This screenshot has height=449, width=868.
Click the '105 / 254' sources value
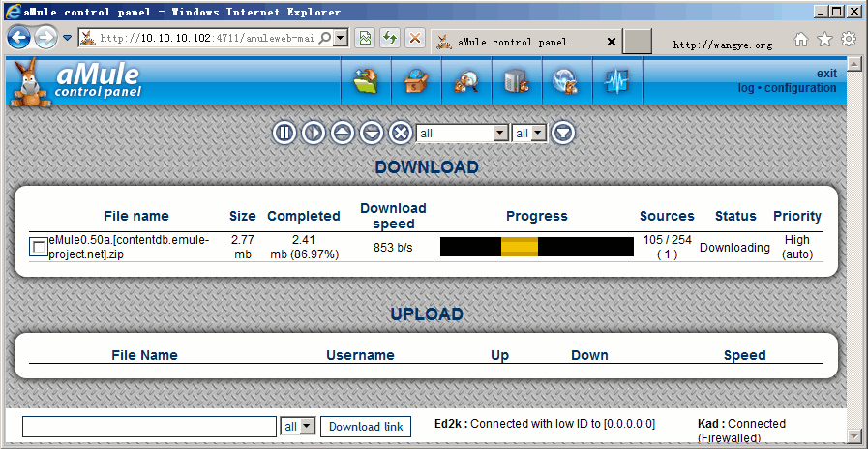[667, 240]
